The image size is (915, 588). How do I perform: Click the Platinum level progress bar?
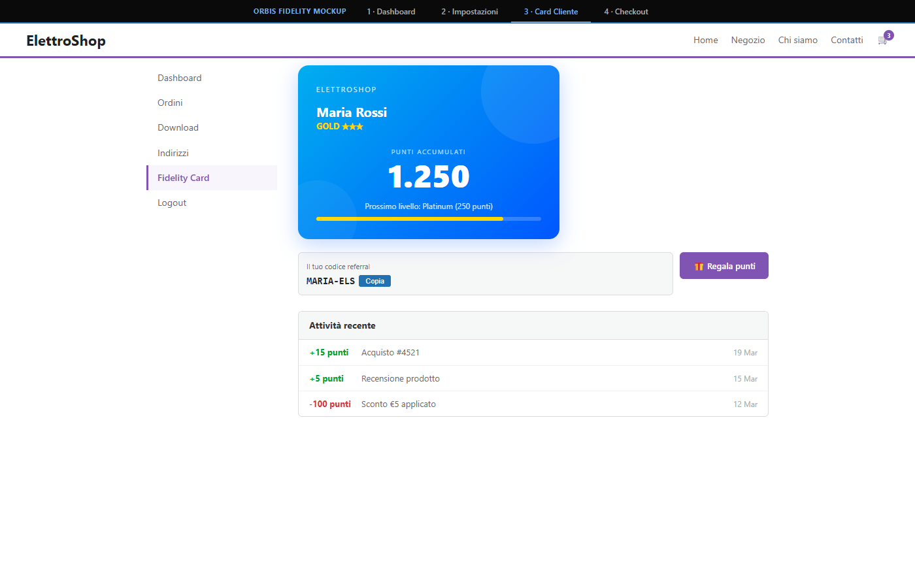(428, 219)
